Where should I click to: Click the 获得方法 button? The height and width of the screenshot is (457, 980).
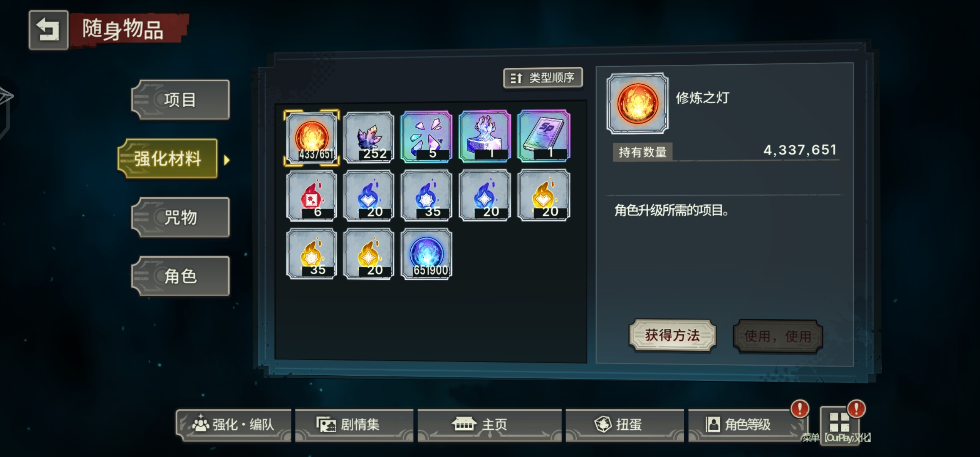pyautogui.click(x=672, y=336)
